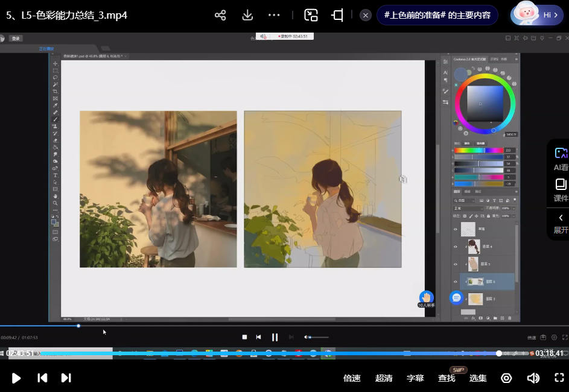The width and height of the screenshot is (569, 392).
Task: Skip to the next video
Action: pyautogui.click(x=66, y=378)
